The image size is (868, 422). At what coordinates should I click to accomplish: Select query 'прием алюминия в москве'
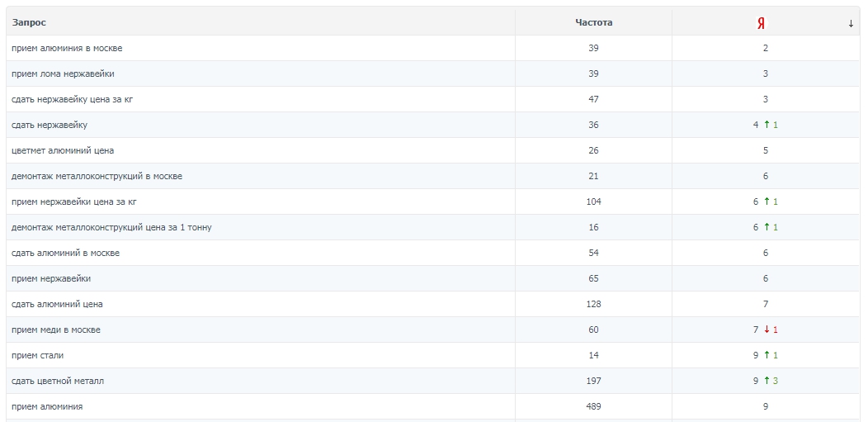click(67, 48)
